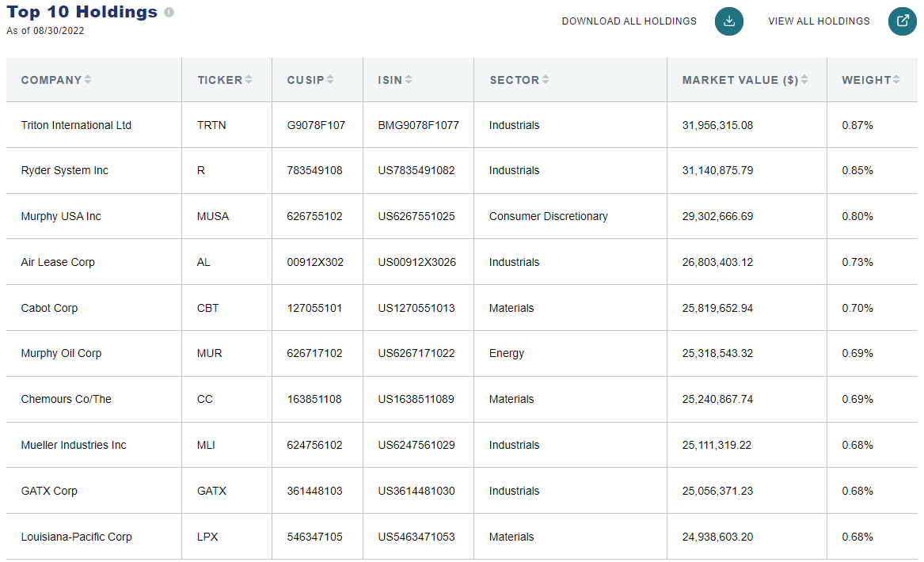Select Ryder System Inc company name
The width and height of the screenshot is (924, 562).
65,171
